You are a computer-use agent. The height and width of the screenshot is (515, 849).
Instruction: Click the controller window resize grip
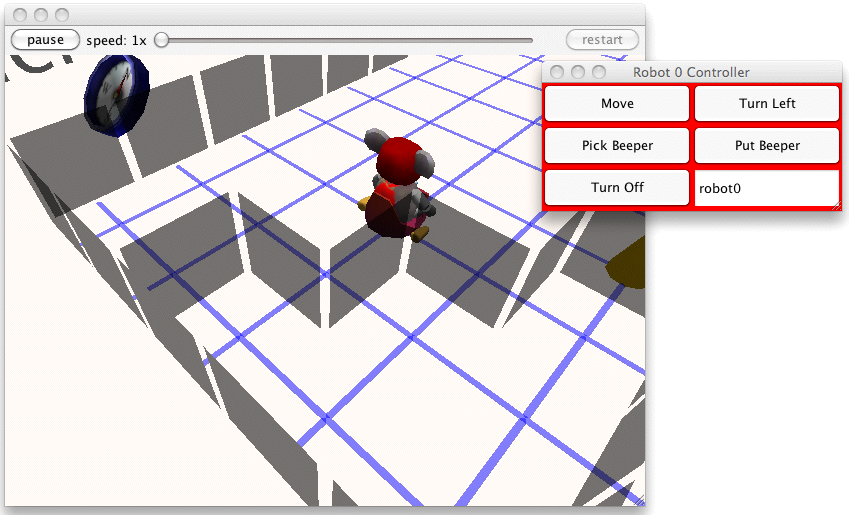click(x=835, y=205)
